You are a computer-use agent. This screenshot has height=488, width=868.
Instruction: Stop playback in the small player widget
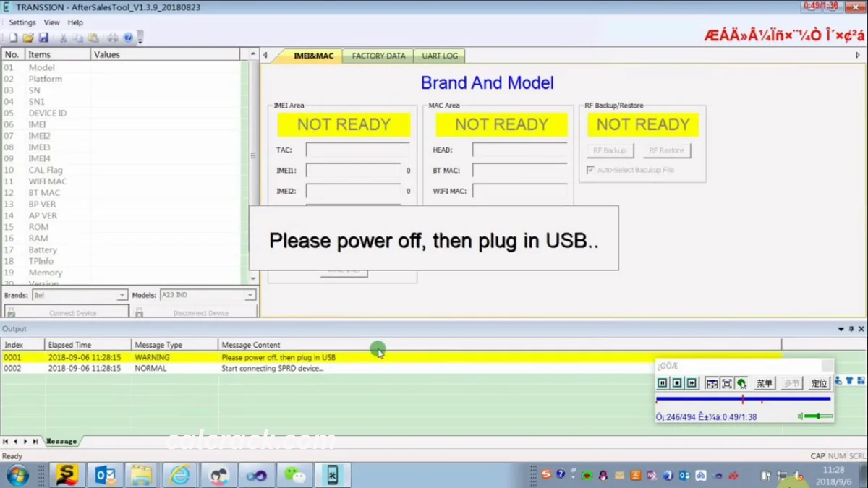pyautogui.click(x=677, y=383)
